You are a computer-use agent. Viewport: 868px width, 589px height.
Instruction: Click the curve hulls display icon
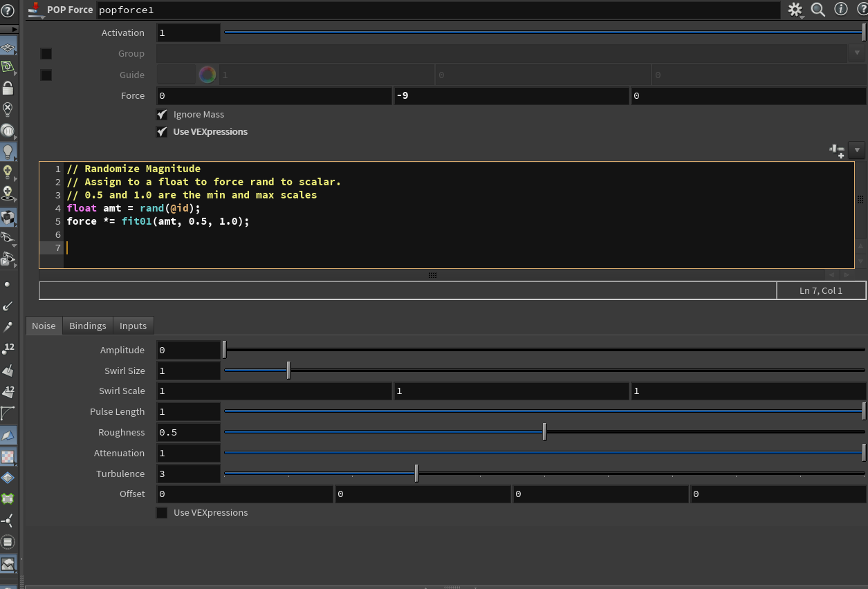pyautogui.click(x=8, y=413)
